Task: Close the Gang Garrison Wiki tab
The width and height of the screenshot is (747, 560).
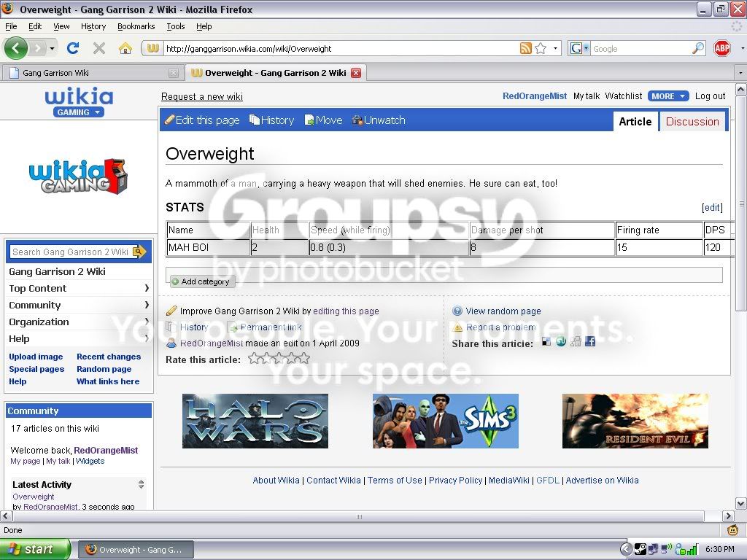Action: coord(174,73)
